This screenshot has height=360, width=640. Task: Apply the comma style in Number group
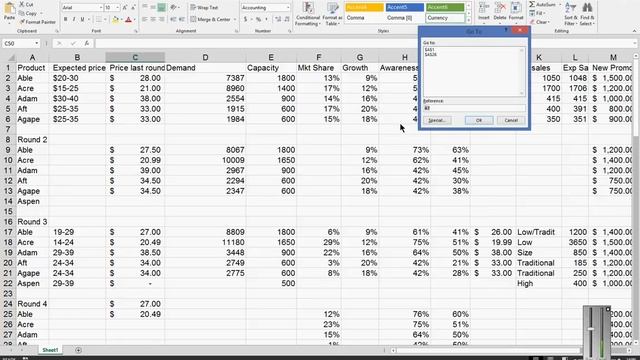tap(267, 19)
